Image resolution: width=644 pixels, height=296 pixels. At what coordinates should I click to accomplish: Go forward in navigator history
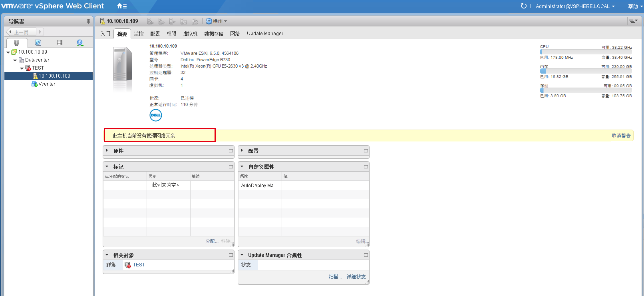click(40, 32)
